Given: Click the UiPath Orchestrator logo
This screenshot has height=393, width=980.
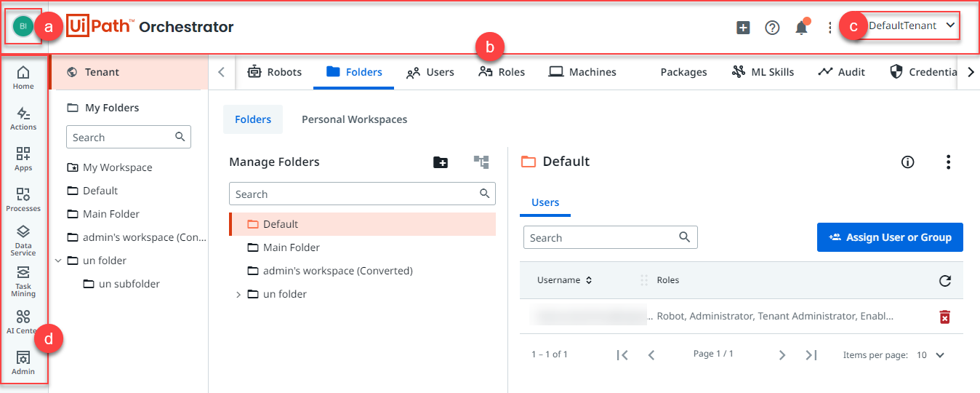Looking at the screenshot, I should pyautogui.click(x=150, y=27).
